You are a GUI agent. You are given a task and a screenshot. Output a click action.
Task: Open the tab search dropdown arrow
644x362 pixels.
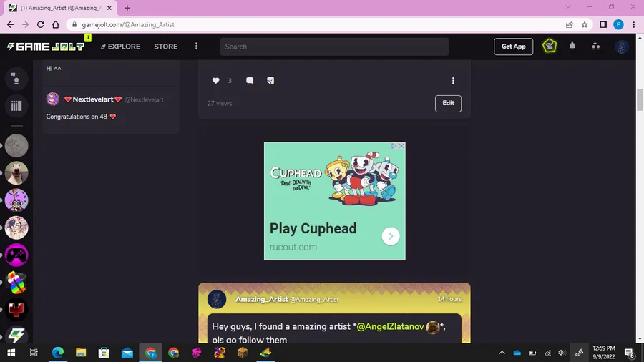coord(568,7)
